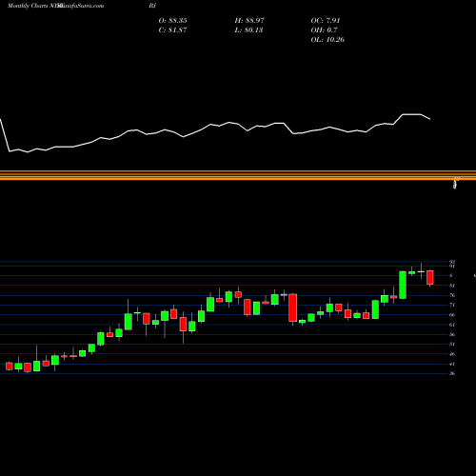The width and height of the screenshot is (476, 476).
Task: Click the 'L: 80.13' low value
Action: (248, 30)
